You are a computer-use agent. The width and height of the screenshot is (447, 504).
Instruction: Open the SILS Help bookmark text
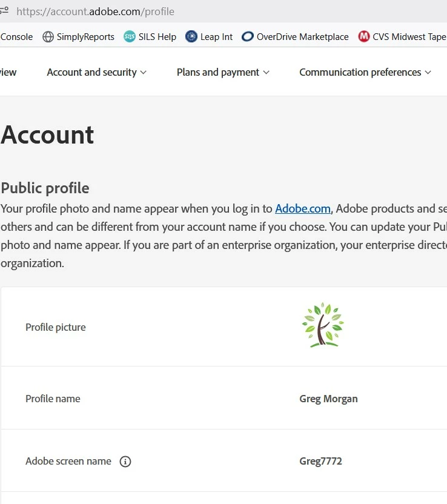coord(157,36)
